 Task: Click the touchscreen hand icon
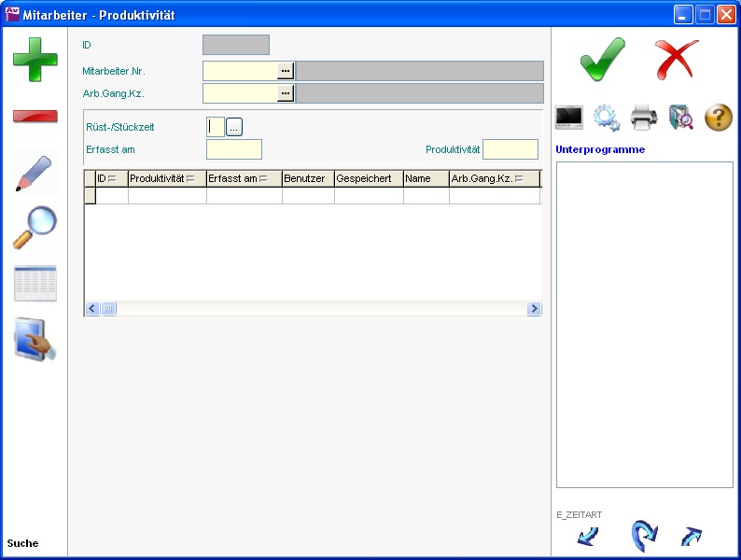coord(35,340)
